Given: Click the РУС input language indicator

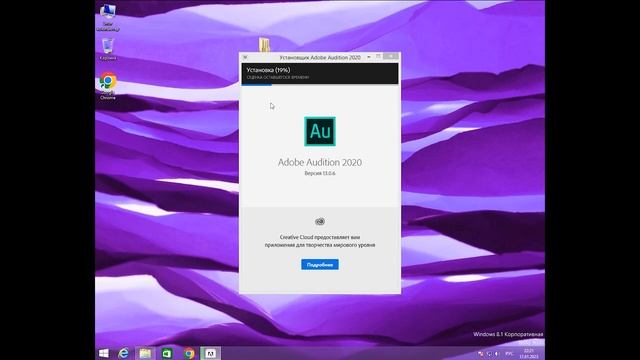Looking at the screenshot, I should [509, 353].
